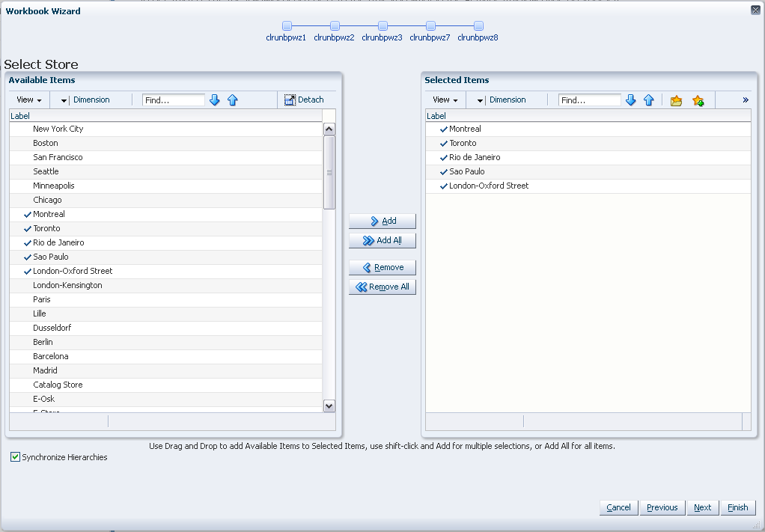Viewport: 765px width, 532px height.
Task: Click the Find field in Selected Items
Action: click(589, 100)
